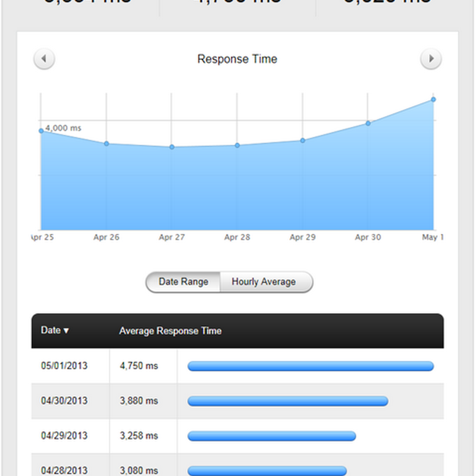Select the 05/01/2013 date cell
This screenshot has width=476, height=476.
coord(64,365)
